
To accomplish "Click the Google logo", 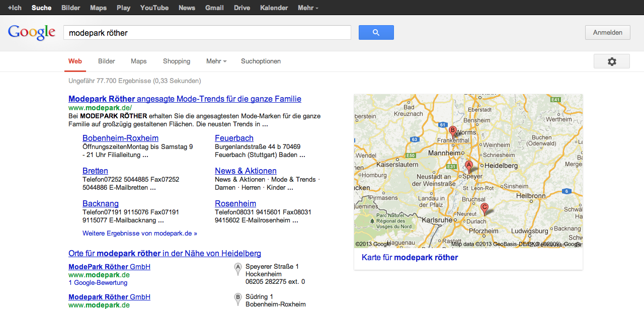I will 31,33.
